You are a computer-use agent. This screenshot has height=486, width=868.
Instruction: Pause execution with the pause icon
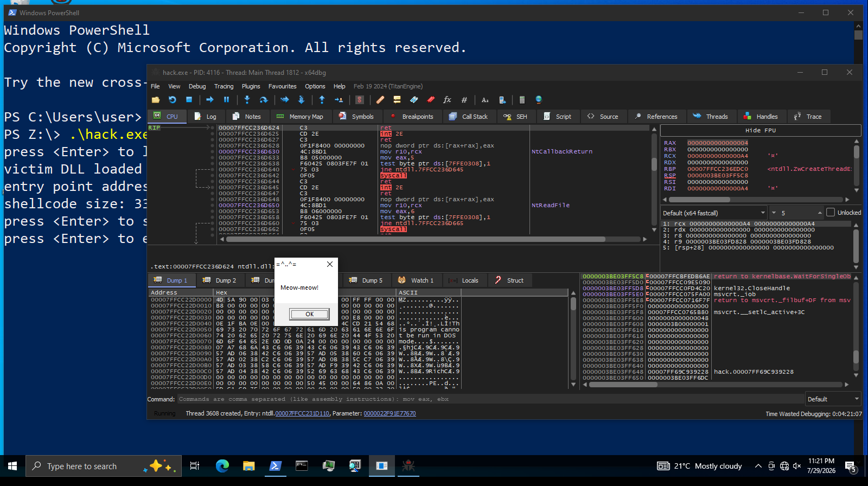click(x=226, y=100)
